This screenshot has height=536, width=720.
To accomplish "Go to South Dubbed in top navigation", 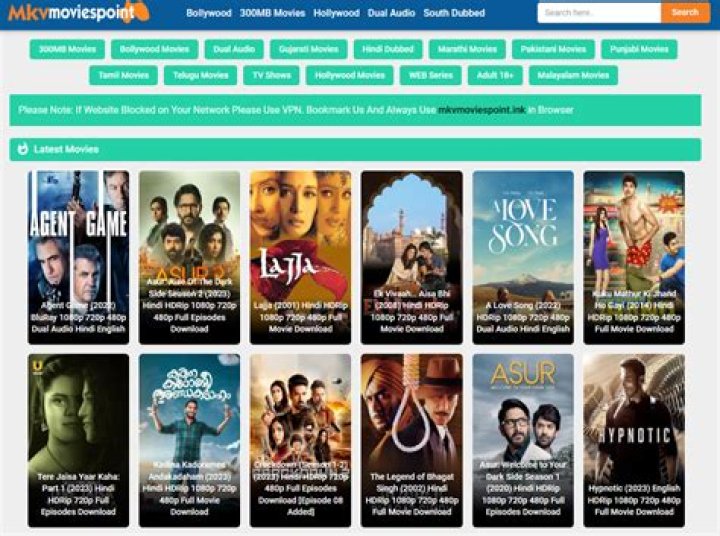I will click(454, 13).
